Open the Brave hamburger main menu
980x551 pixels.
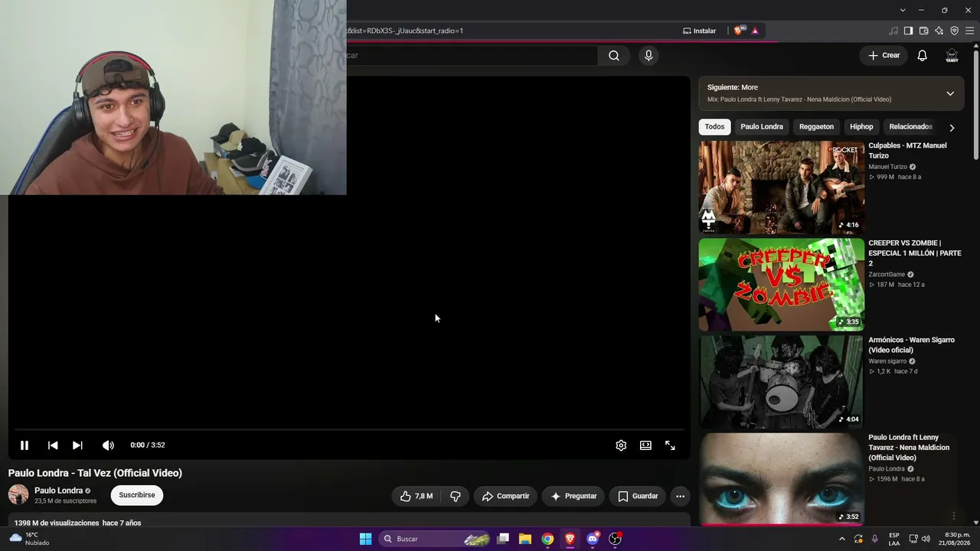click(x=969, y=31)
